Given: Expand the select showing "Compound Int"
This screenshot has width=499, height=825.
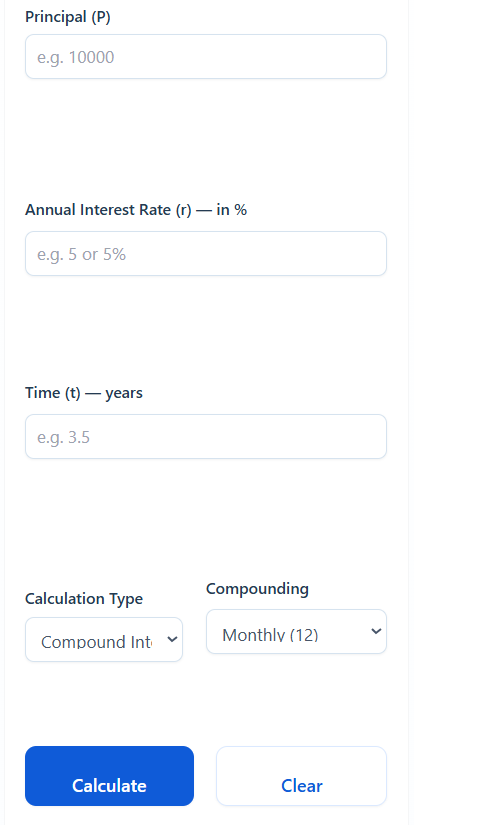Looking at the screenshot, I should click(x=104, y=640).
